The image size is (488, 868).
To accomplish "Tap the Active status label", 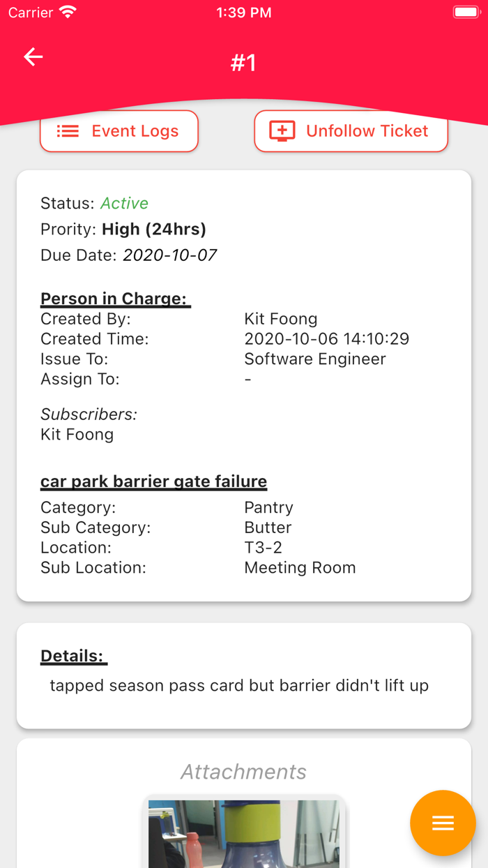I will (x=125, y=204).
